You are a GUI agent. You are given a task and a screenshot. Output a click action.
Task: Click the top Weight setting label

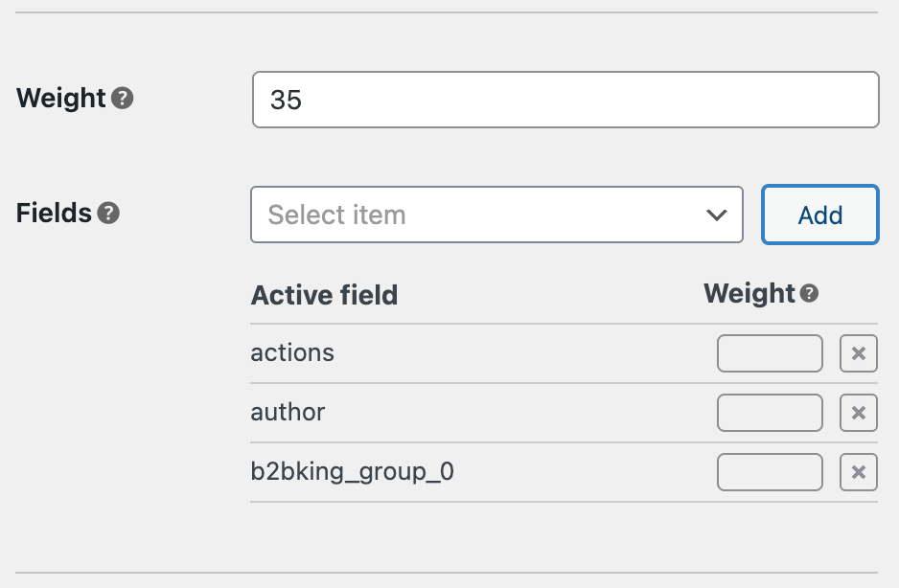[60, 98]
